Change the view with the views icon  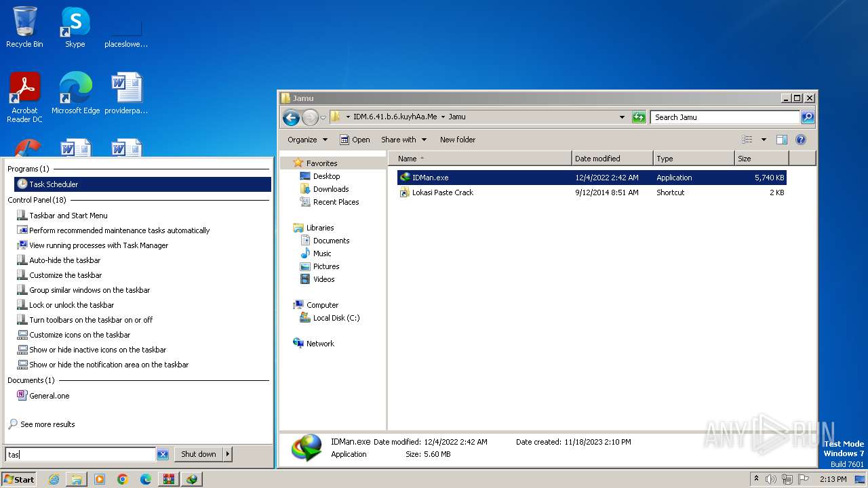tap(747, 140)
